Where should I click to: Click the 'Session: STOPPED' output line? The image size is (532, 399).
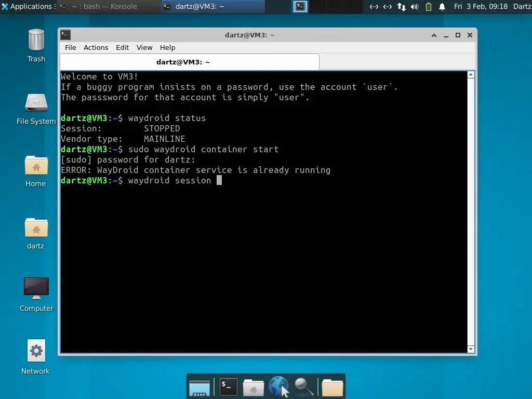click(121, 129)
